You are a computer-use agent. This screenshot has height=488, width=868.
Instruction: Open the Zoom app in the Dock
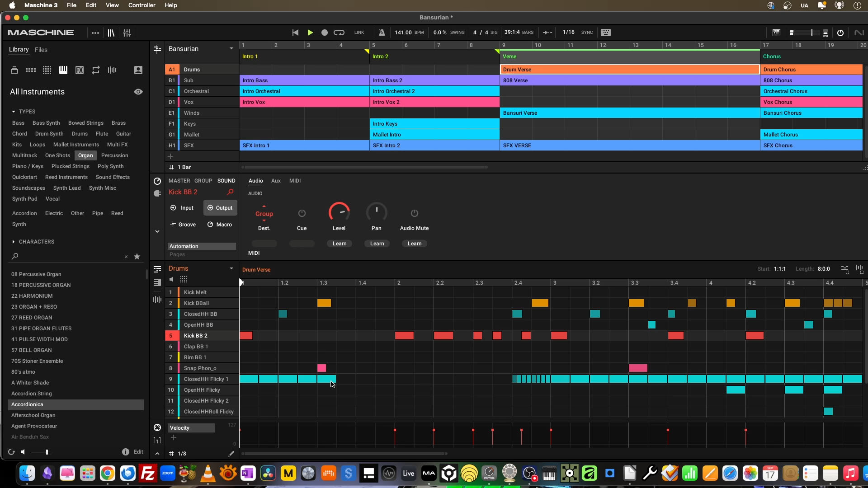(x=168, y=474)
